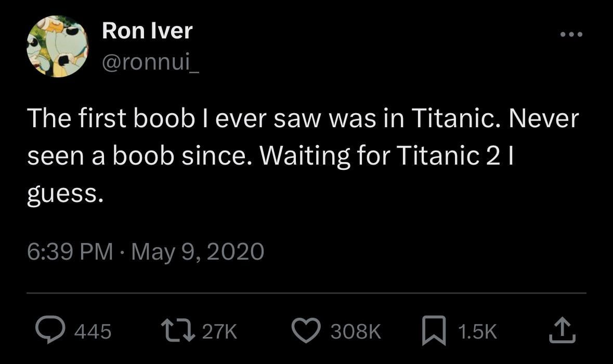613x364 pixels.
Task: View the 445 replies count
Action: pyautogui.click(x=93, y=331)
